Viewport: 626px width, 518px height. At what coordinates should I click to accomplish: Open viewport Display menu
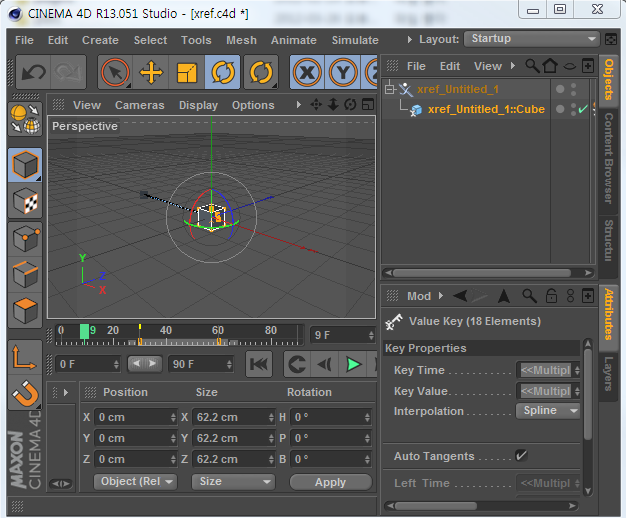click(x=198, y=105)
